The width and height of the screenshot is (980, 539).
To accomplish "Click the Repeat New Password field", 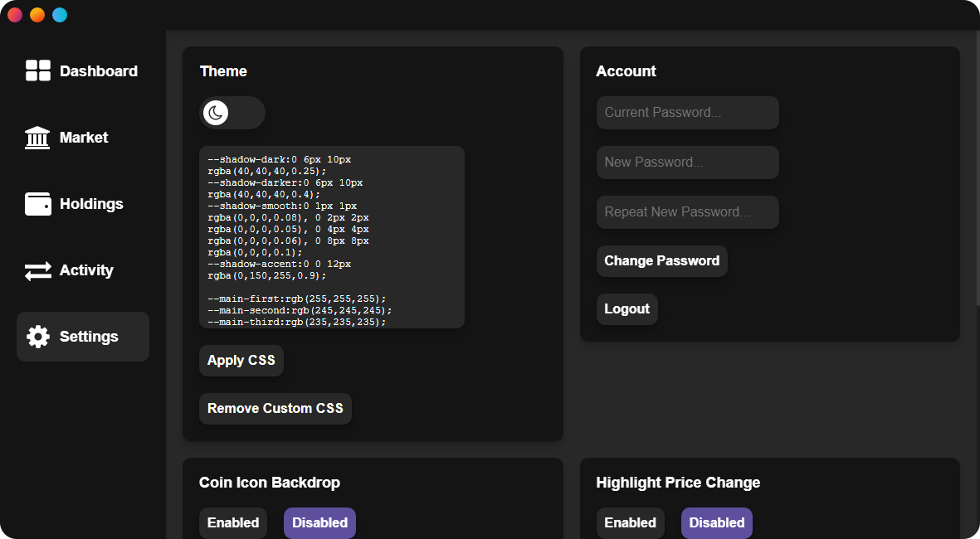I will 688,212.
